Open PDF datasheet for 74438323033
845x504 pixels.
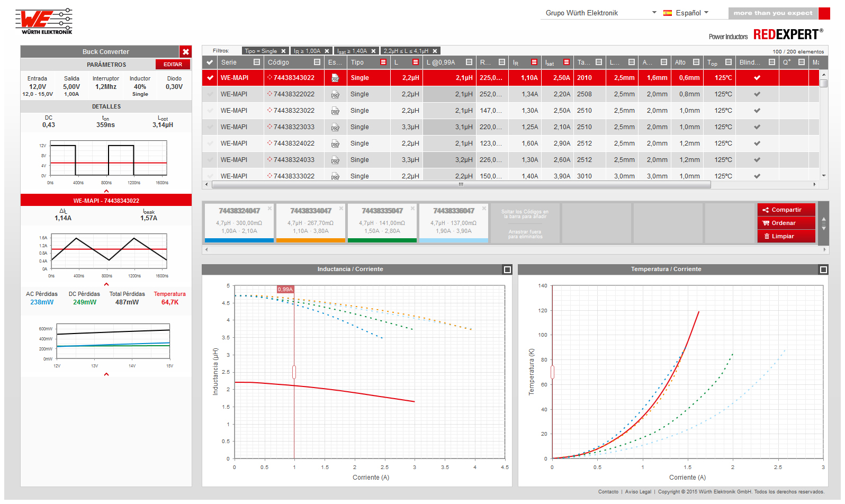(x=335, y=128)
